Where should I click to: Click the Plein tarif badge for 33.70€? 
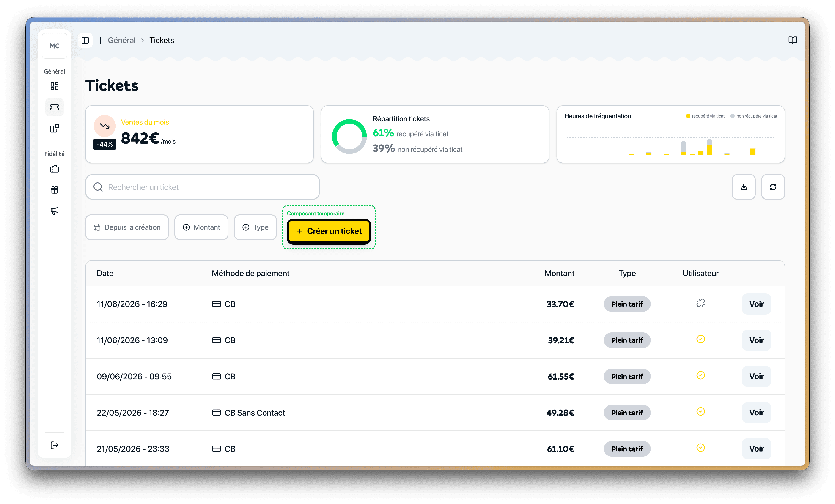point(627,304)
